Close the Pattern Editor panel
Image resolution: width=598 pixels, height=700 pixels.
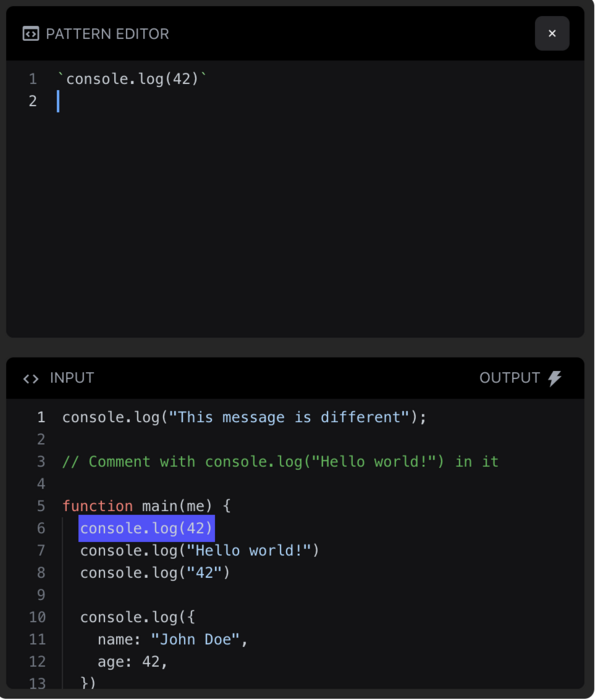tap(552, 33)
